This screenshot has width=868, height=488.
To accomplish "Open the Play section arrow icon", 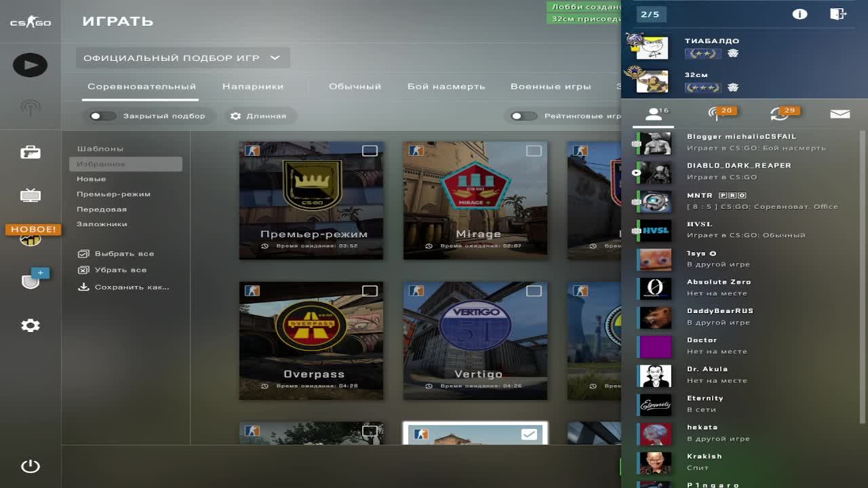I will click(x=30, y=65).
